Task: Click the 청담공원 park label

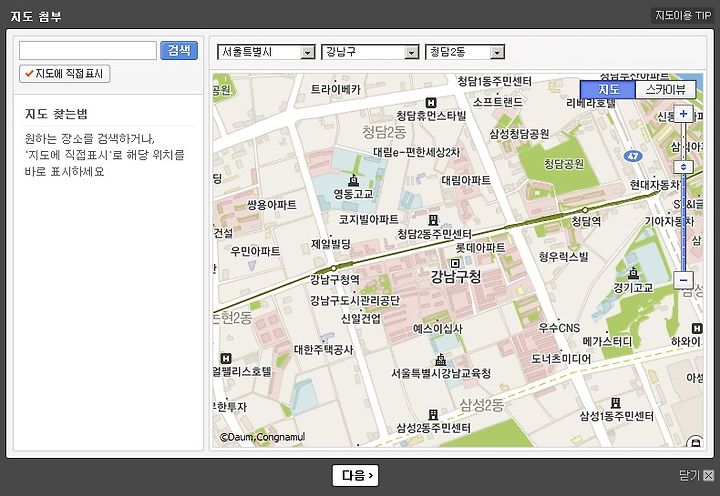Action: 563,163
